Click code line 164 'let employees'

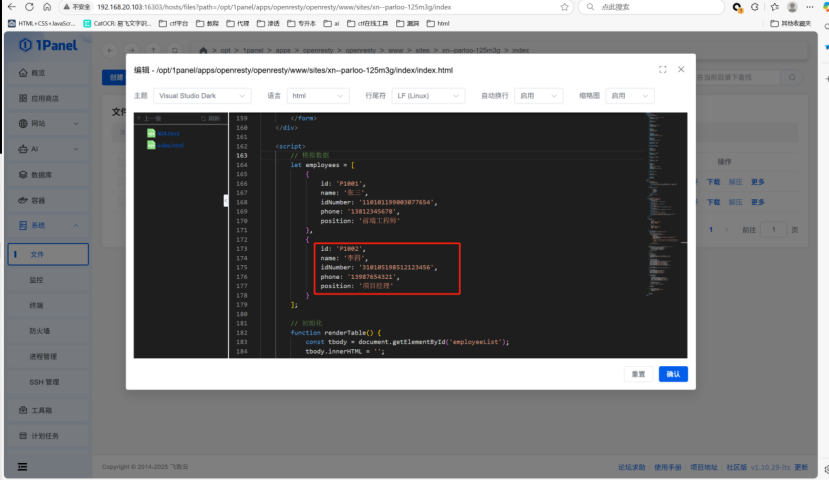pos(322,165)
